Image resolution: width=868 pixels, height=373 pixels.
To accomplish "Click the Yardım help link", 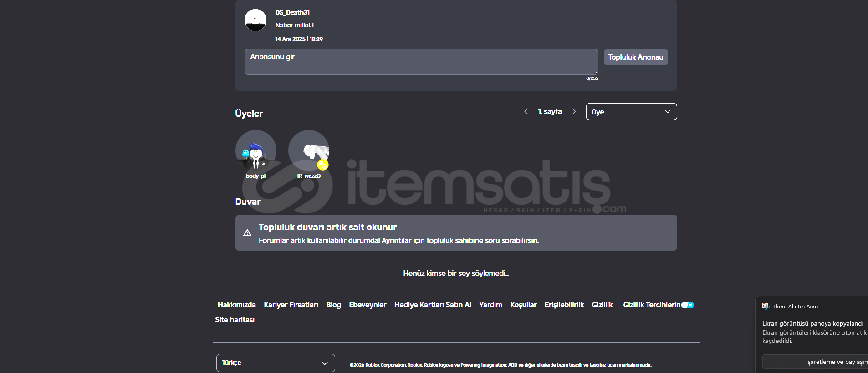I will point(490,305).
